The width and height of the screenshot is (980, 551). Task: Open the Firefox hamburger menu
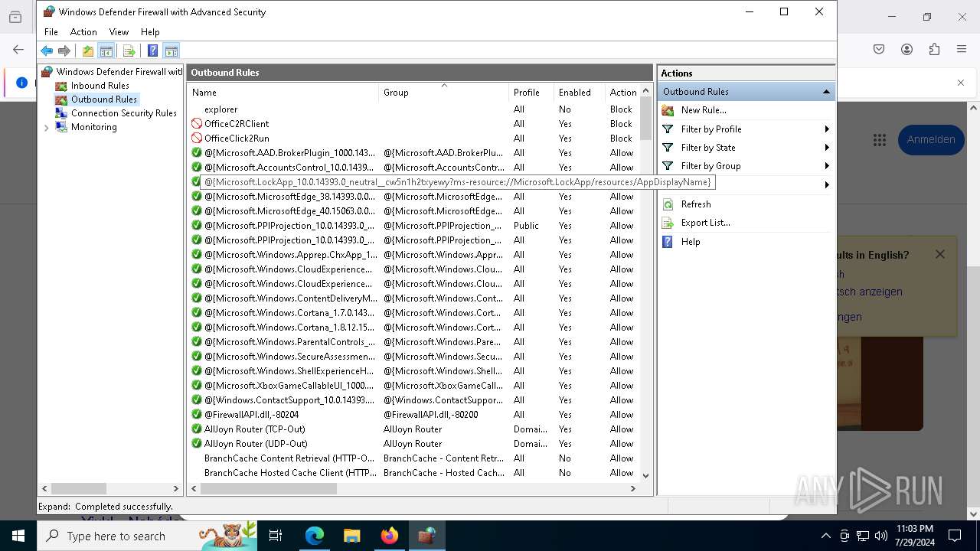coord(962,49)
